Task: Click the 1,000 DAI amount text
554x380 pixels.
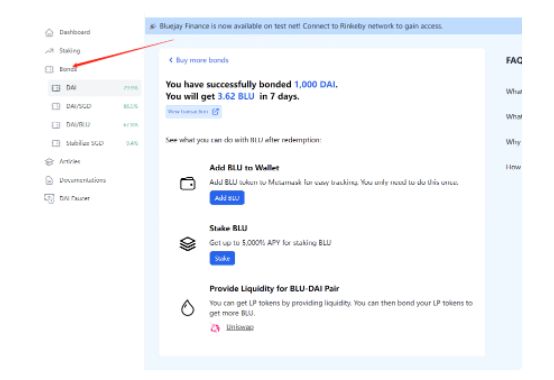Action: pos(315,84)
